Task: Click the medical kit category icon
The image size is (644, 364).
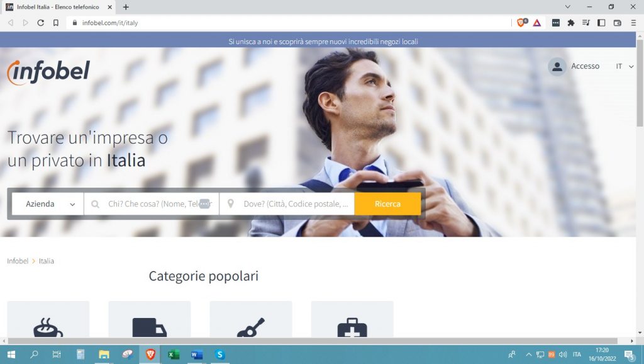Action: 352,327
